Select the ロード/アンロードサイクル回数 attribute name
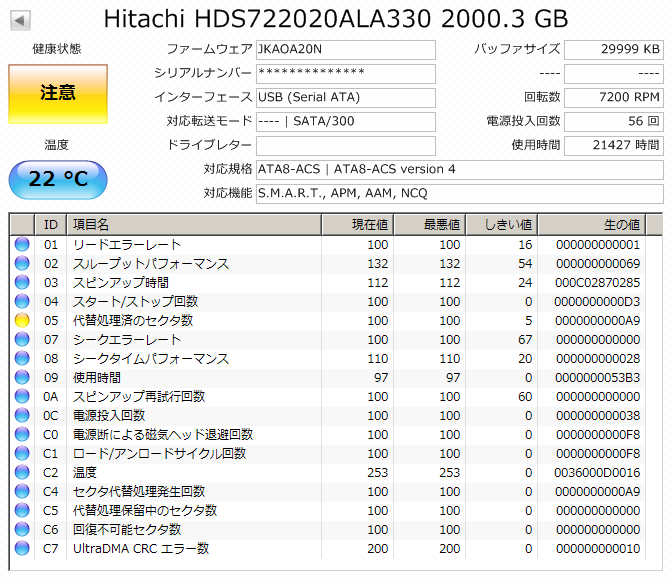 159,453
